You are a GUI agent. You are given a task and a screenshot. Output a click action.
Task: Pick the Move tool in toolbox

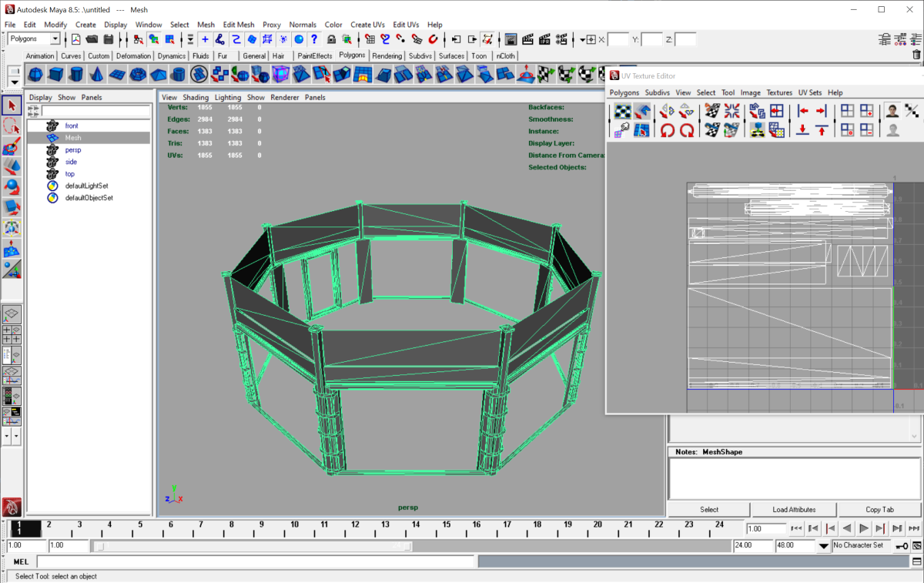click(x=12, y=166)
